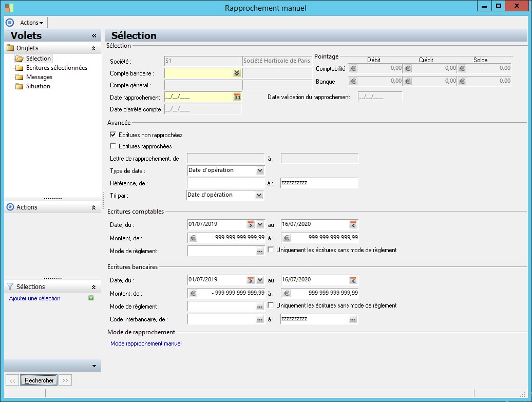Image resolution: width=532 pixels, height=402 pixels.
Task: Click euro icon beside Ecritures comptables Montant, de
Action: 193,238
